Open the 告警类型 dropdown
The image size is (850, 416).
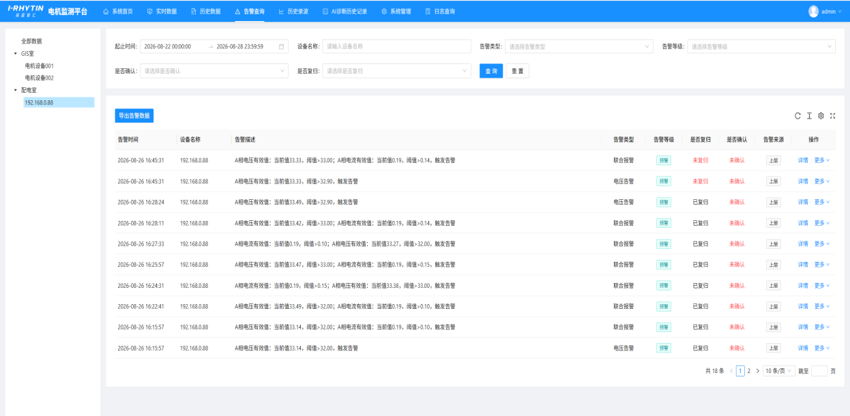[x=578, y=47]
